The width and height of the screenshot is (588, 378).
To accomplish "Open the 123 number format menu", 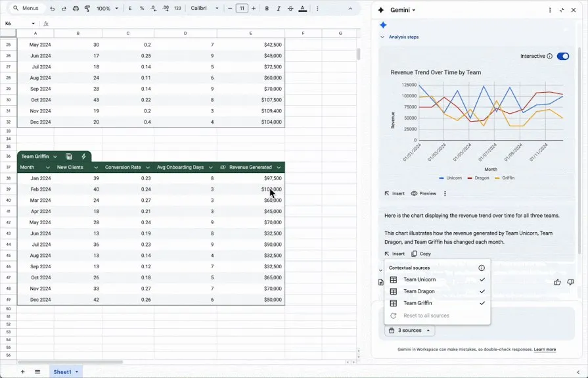I will pos(178,9).
